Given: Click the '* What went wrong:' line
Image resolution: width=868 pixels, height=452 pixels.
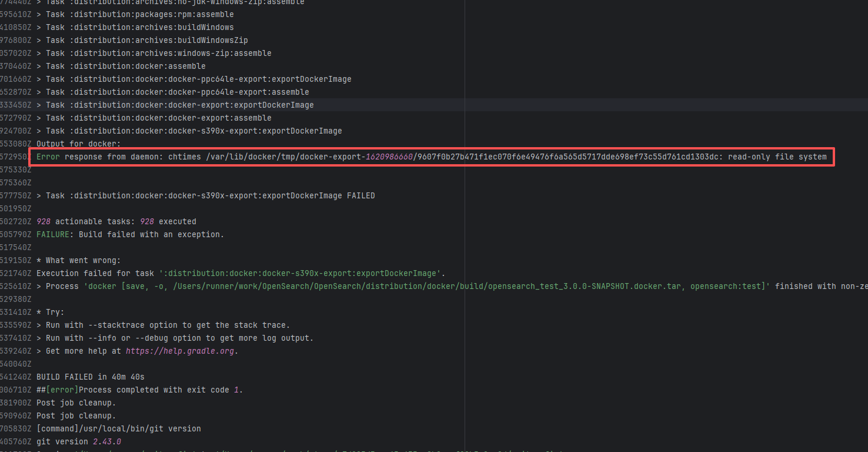Looking at the screenshot, I should point(78,260).
